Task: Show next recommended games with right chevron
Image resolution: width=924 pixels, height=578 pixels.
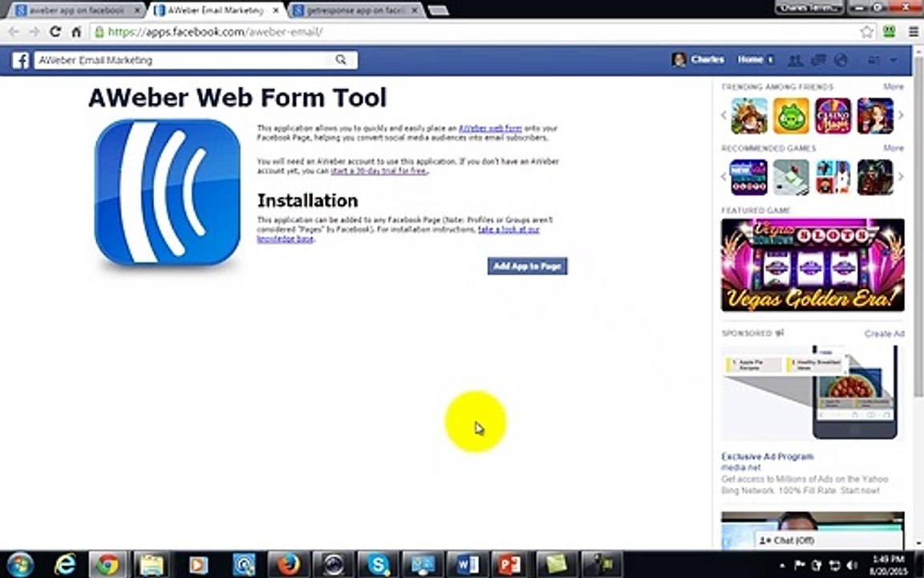Action: tap(901, 177)
